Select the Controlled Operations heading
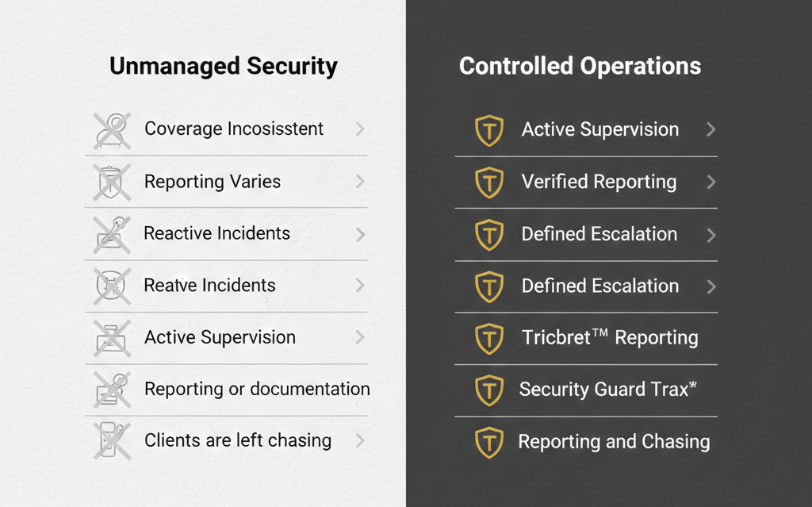This screenshot has height=507, width=812. point(580,66)
